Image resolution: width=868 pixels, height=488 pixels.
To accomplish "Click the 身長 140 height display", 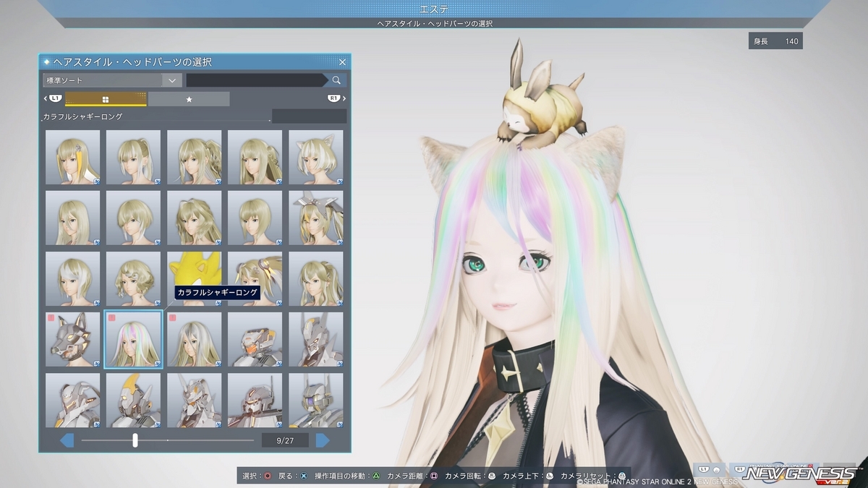I will pos(775,41).
